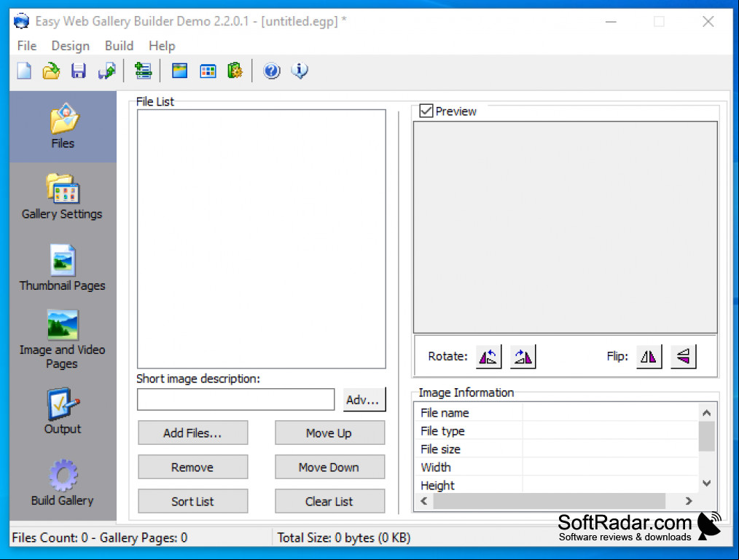The height and width of the screenshot is (560, 739).
Task: Click the application icon in title bar
Action: pos(21,21)
